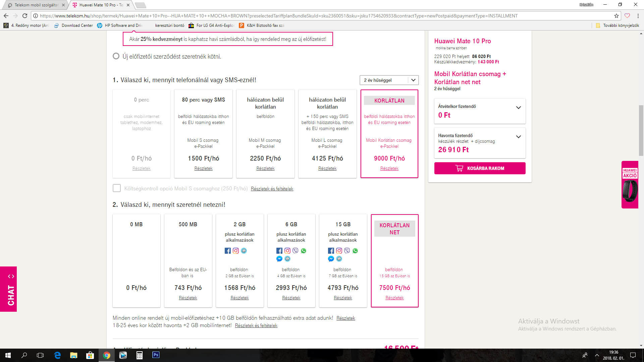Reload the page

click(25, 16)
